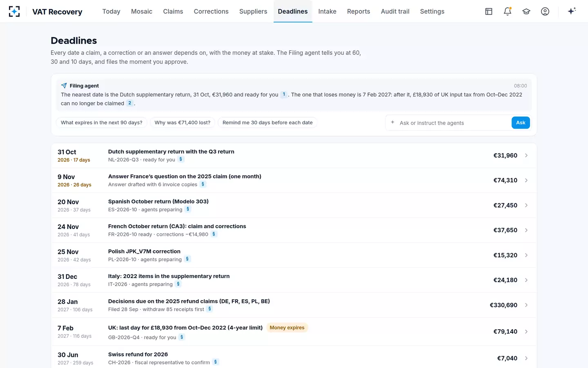Open the Settings tab
588x368 pixels.
point(432,11)
